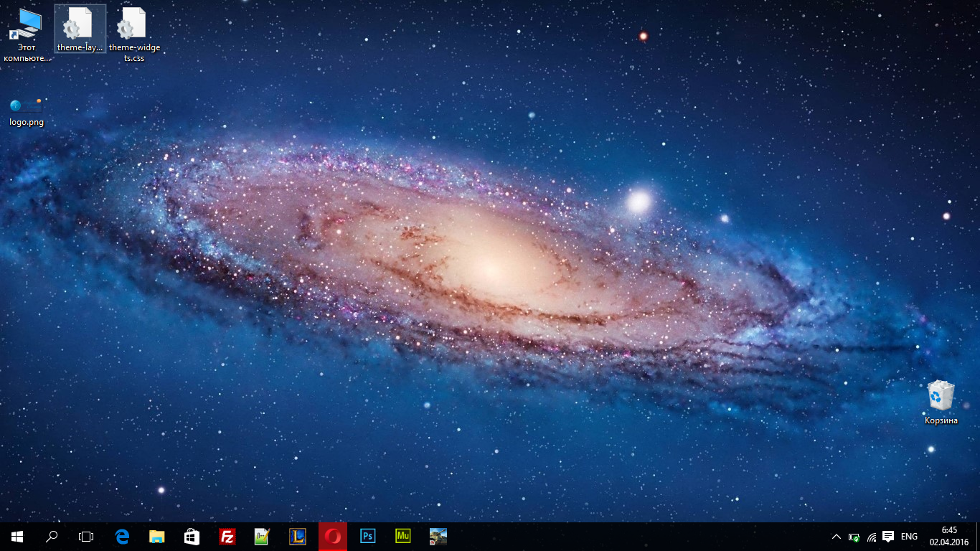Open Adobe Muse from the taskbar
The width and height of the screenshot is (980, 551).
pos(403,536)
